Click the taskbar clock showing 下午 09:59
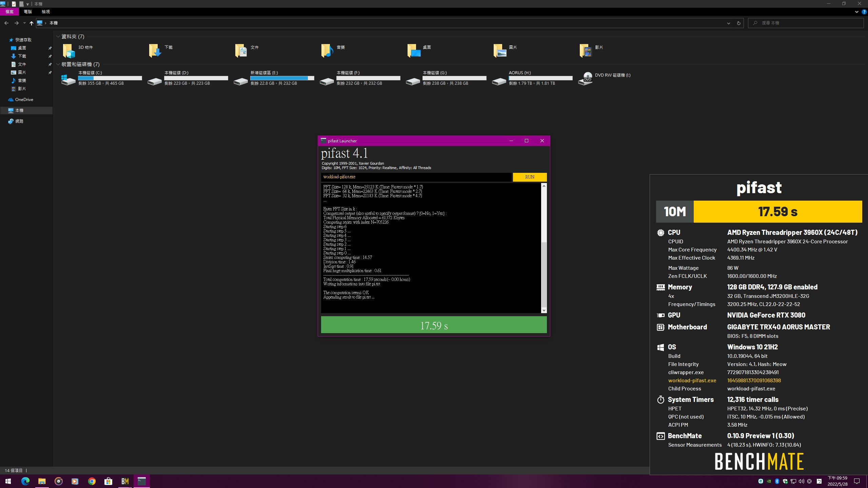Viewport: 868px width, 488px height. tap(838, 481)
